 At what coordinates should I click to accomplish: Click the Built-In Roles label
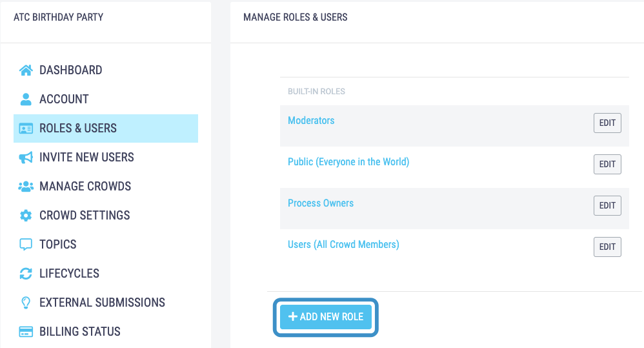[316, 92]
